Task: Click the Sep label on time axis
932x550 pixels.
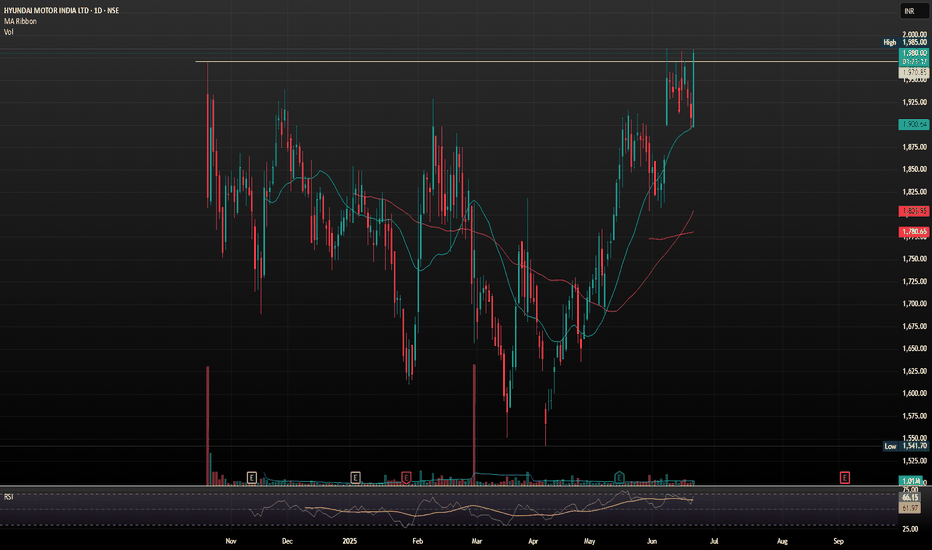Action: click(x=838, y=541)
